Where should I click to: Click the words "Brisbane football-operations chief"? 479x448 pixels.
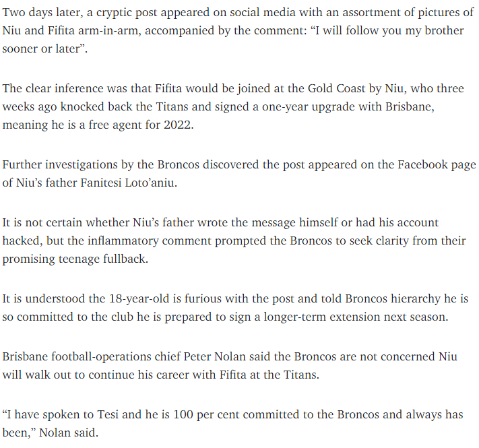coord(92,356)
